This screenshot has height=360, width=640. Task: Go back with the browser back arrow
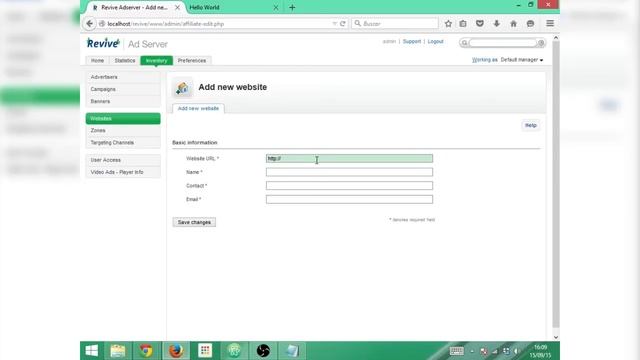coord(89,24)
